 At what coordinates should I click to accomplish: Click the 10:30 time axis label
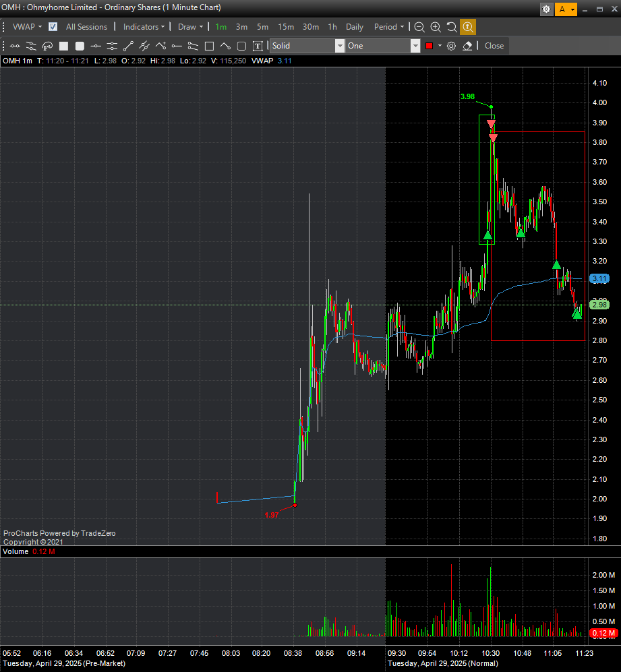coord(491,653)
